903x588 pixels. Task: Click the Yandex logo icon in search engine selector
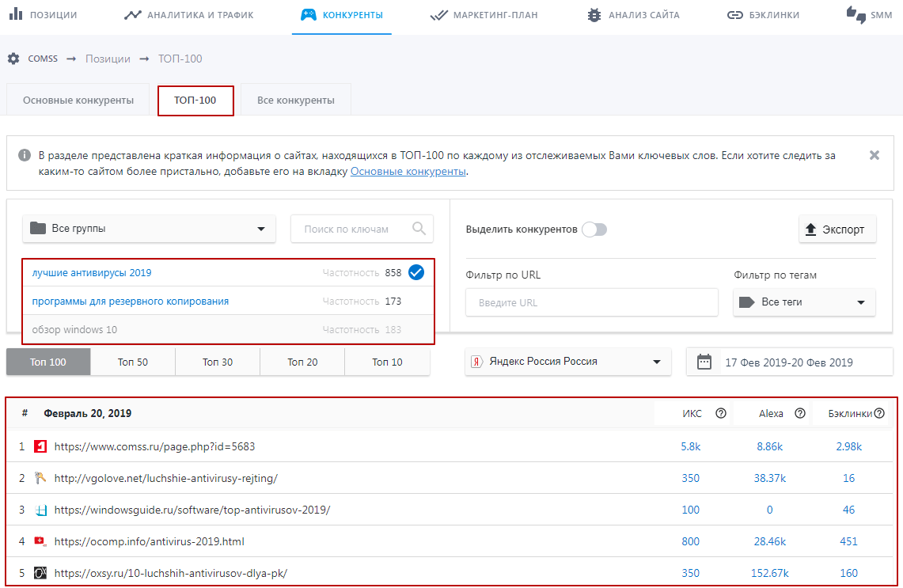coord(477,362)
